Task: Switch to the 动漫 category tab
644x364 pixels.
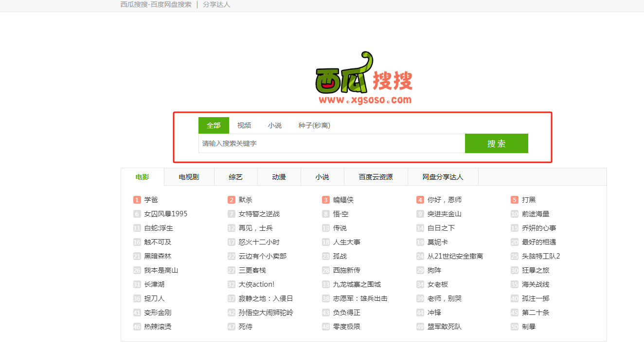Action: [279, 177]
